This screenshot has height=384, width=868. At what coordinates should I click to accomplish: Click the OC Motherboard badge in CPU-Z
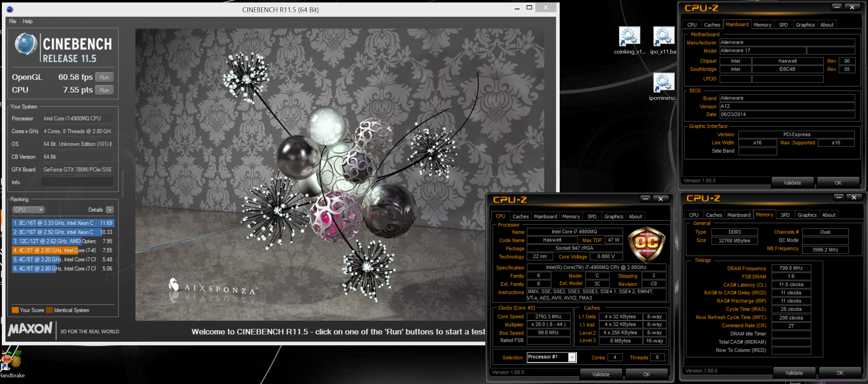[646, 244]
